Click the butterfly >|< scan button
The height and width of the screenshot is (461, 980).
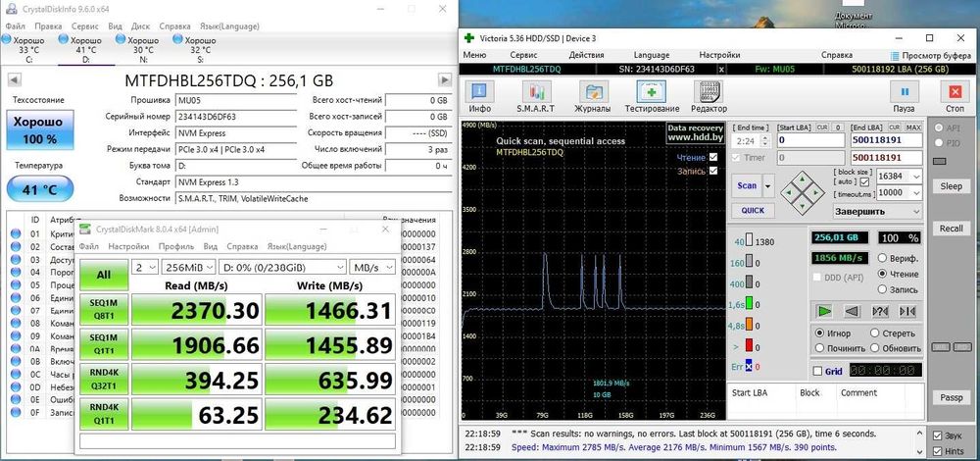[907, 311]
